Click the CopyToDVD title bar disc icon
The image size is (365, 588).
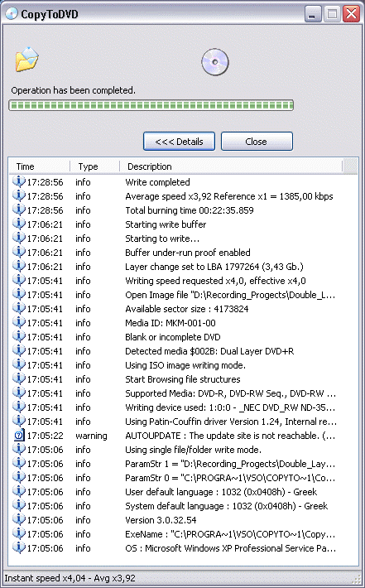pyautogui.click(x=12, y=14)
